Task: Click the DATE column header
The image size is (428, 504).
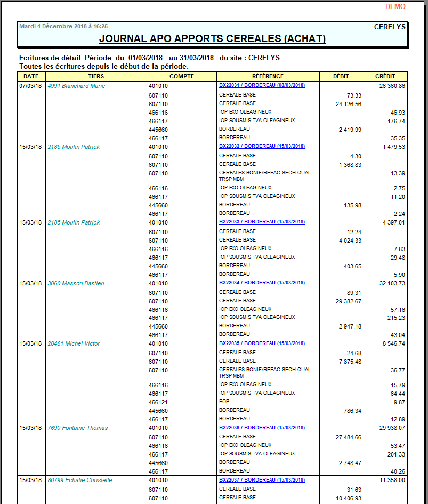Action: pyautogui.click(x=31, y=76)
